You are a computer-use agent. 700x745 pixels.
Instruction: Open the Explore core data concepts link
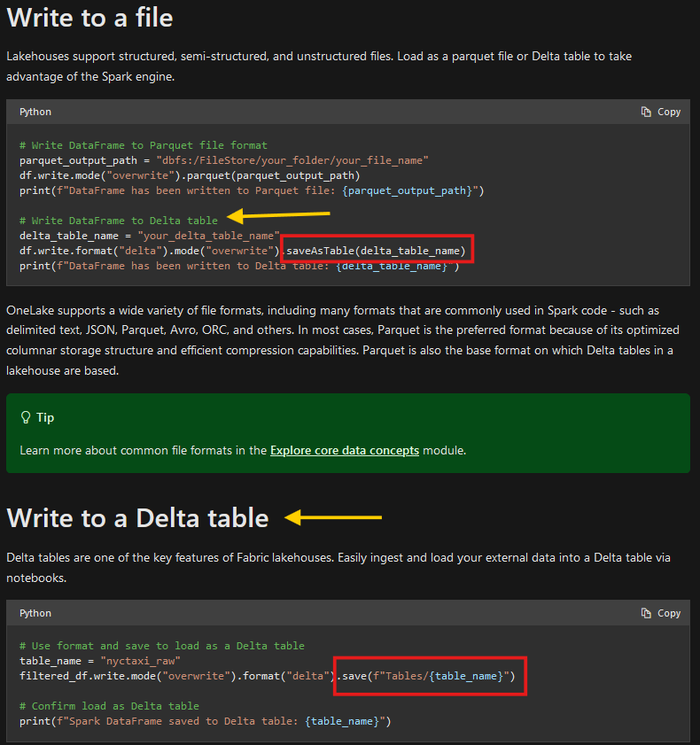[344, 450]
